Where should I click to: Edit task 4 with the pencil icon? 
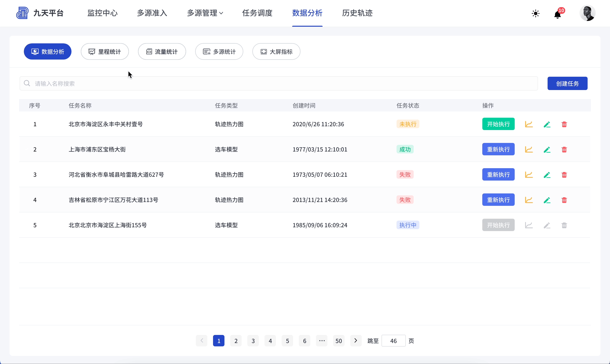click(x=547, y=200)
